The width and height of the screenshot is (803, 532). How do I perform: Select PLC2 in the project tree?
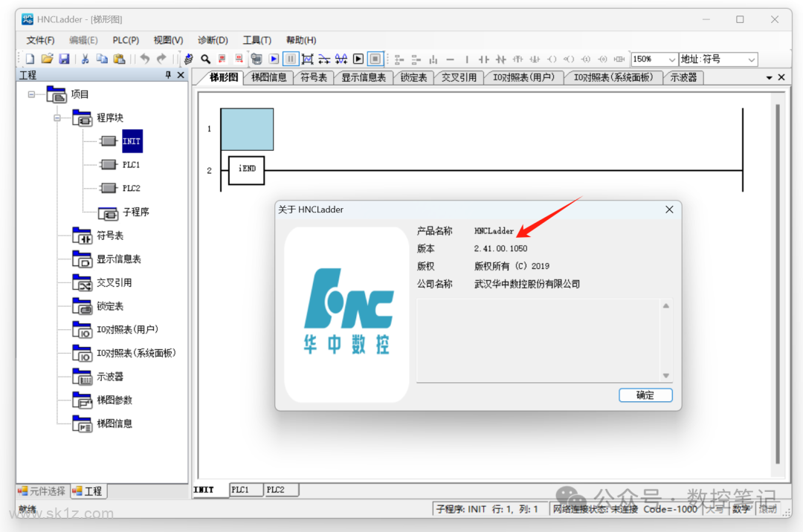coord(131,188)
